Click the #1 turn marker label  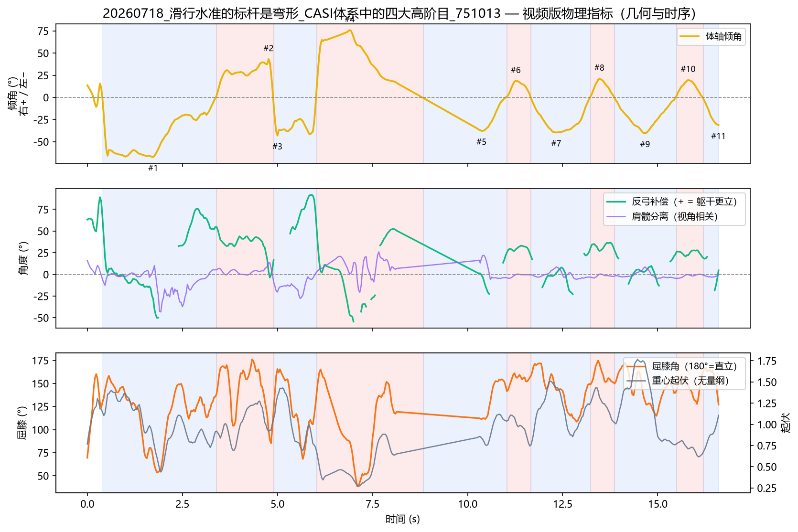coord(153,168)
